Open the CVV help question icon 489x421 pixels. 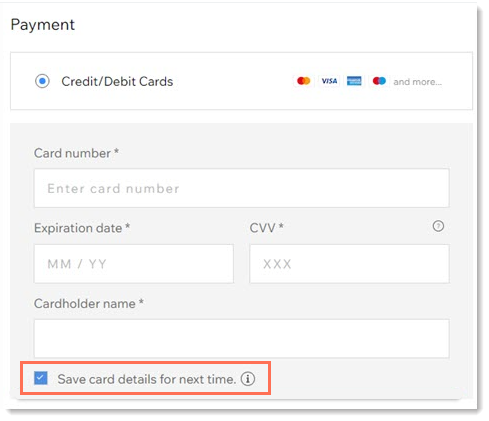(438, 226)
